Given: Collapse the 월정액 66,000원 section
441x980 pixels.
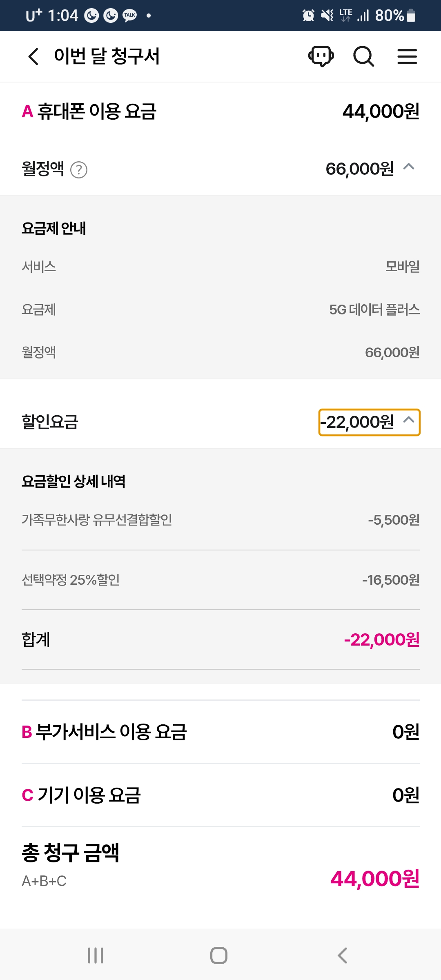Looking at the screenshot, I should (x=409, y=167).
